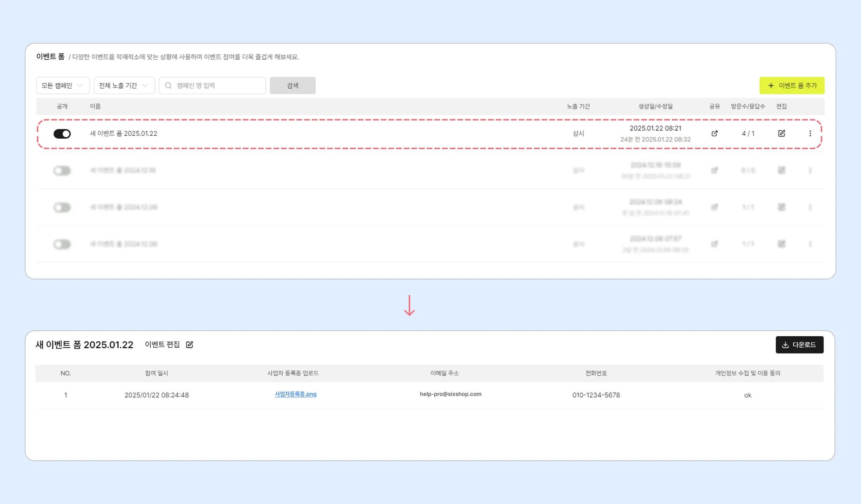Click the 이름 column header
This screenshot has width=861, height=504.
pos(95,106)
